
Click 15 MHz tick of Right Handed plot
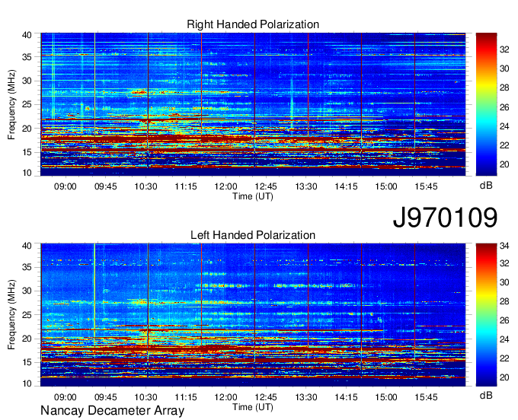[27, 152]
